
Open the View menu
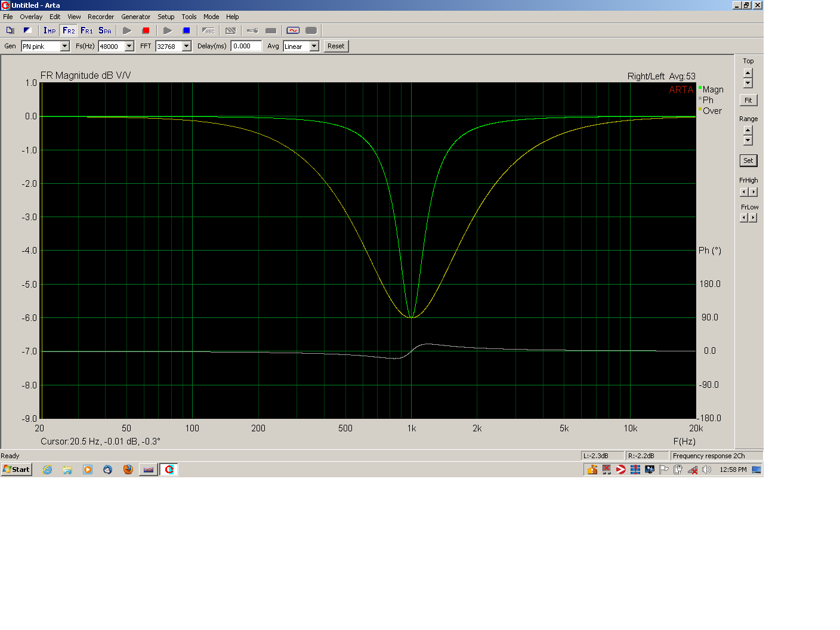tap(74, 17)
